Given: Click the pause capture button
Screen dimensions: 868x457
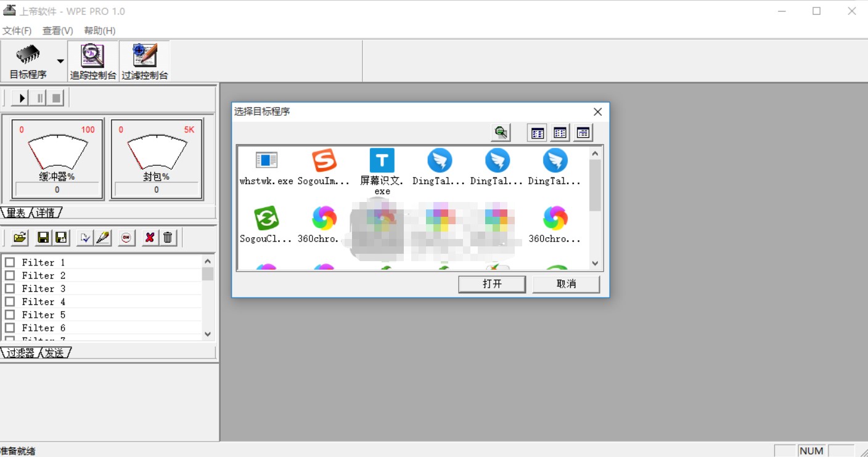Looking at the screenshot, I should pyautogui.click(x=39, y=98).
